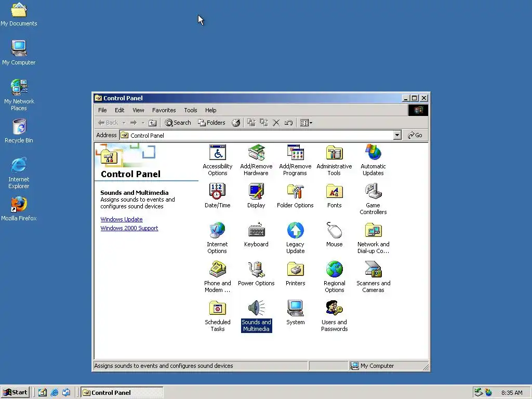532x399 pixels.
Task: Select Network and Dial-up Connections icon
Action: tap(373, 238)
